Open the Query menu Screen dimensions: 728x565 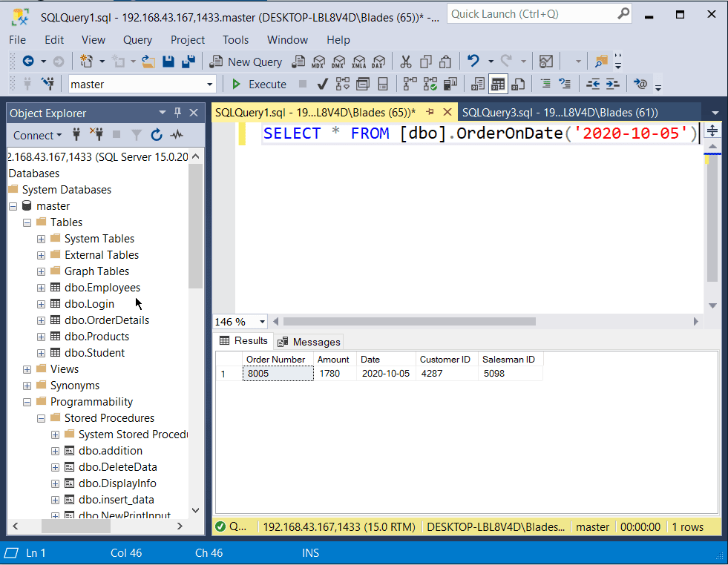point(137,40)
